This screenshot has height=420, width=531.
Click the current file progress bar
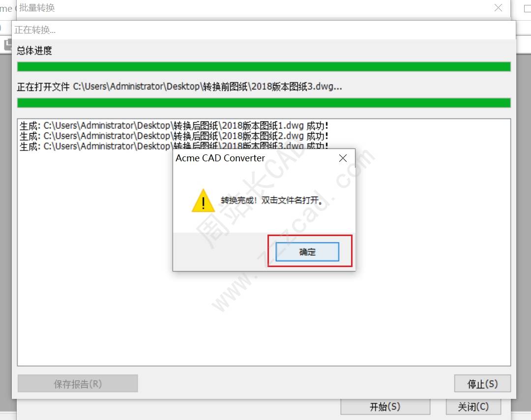click(x=264, y=103)
